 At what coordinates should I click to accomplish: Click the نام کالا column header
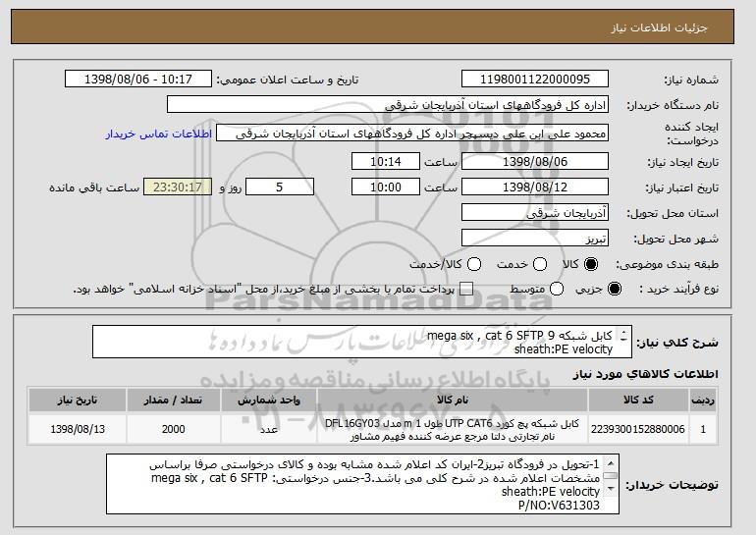(x=453, y=401)
